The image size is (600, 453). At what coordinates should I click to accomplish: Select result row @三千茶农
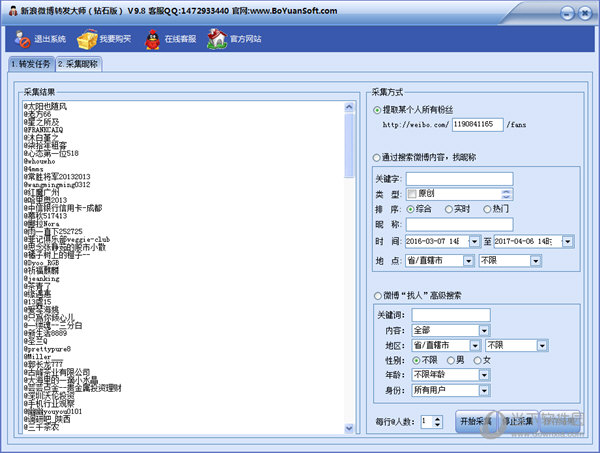pyautogui.click(x=41, y=427)
